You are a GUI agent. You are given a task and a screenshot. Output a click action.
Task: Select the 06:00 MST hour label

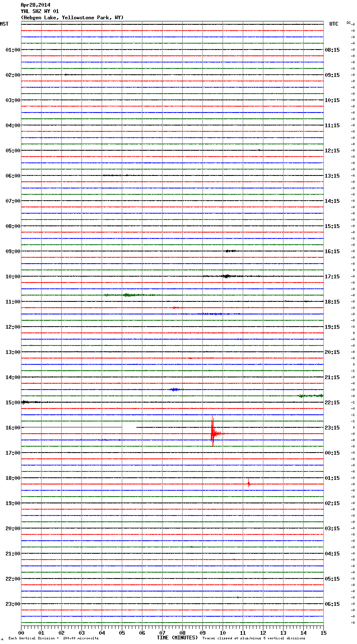click(13, 176)
